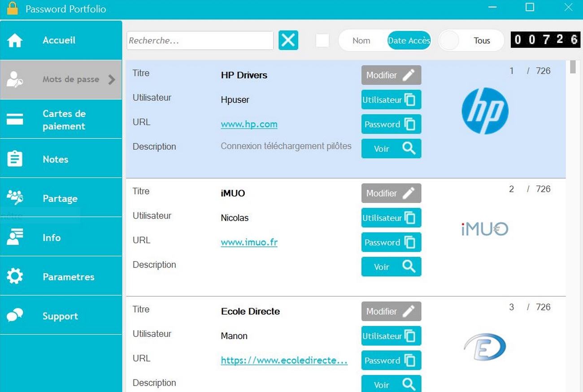Switch sorting to Nom
This screenshot has height=392, width=583.
361,41
